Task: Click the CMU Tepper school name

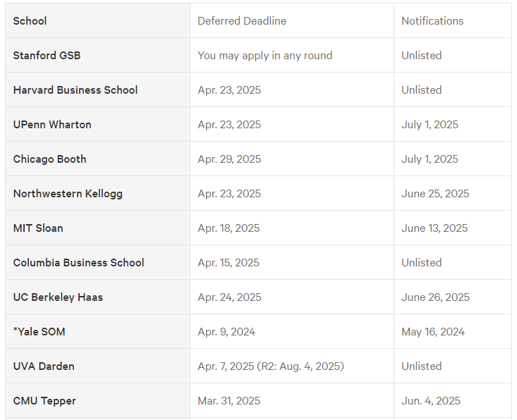Action: point(44,401)
